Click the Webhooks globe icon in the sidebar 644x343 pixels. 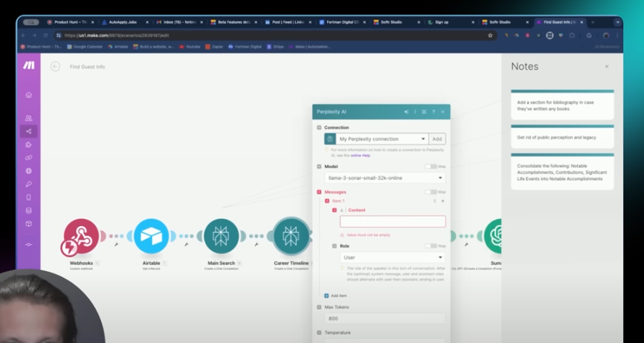point(29,171)
